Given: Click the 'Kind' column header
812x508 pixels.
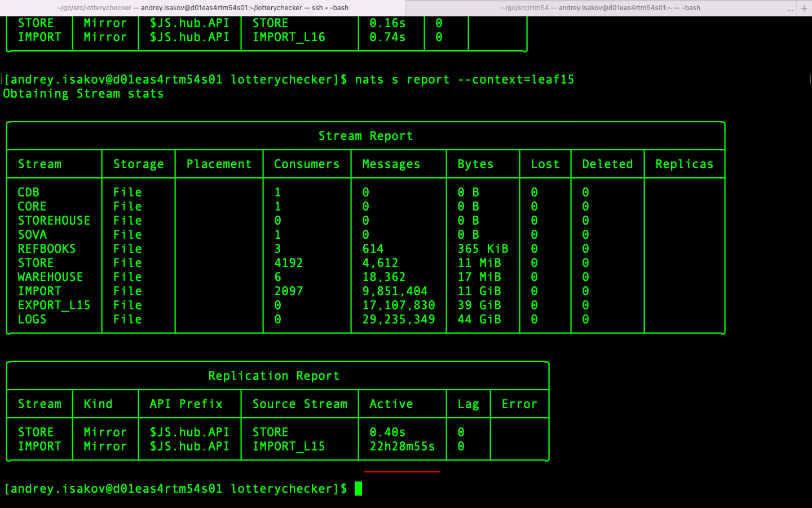Looking at the screenshot, I should 98,404.
